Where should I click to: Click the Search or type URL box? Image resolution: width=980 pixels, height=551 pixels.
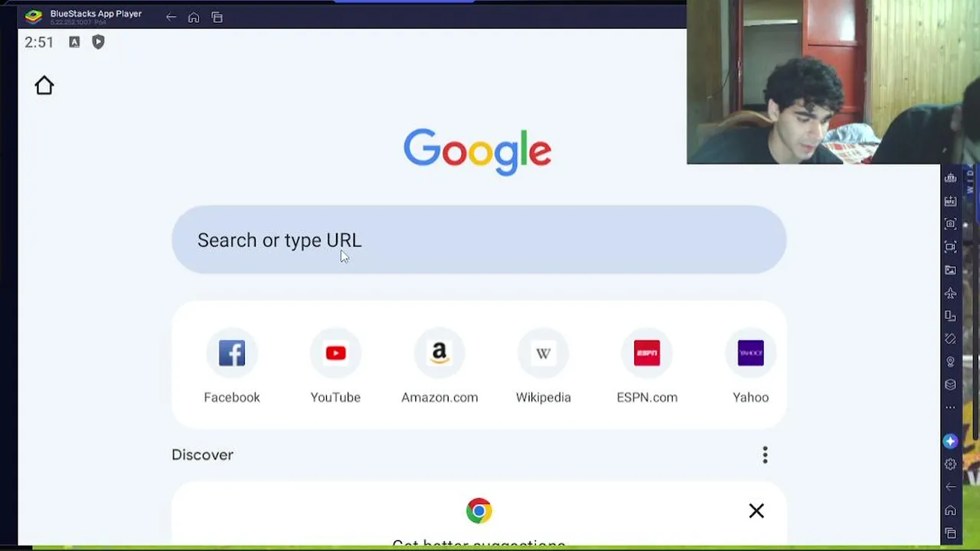click(479, 240)
